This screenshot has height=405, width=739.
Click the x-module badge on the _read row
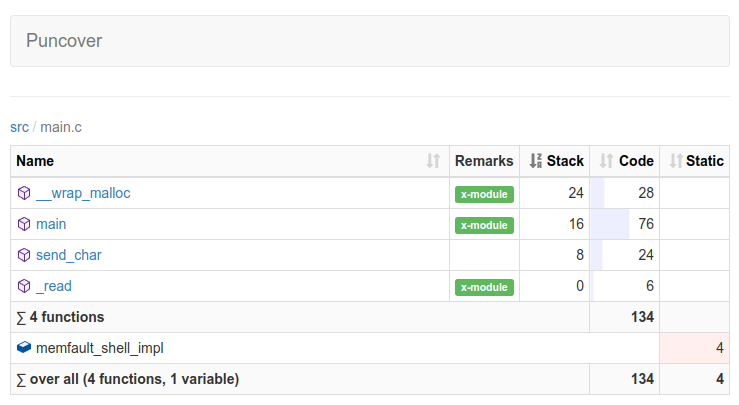point(484,287)
